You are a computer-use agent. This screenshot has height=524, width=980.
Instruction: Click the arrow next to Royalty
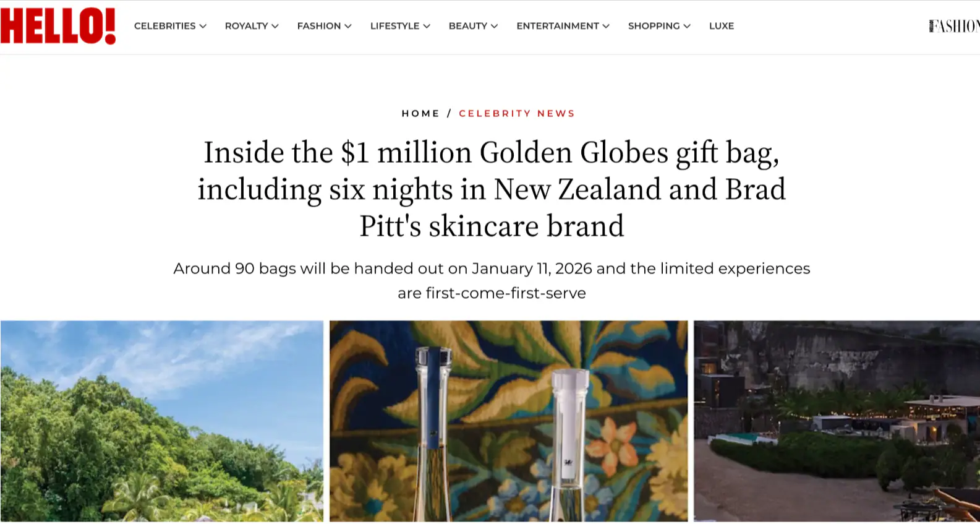pos(275,26)
